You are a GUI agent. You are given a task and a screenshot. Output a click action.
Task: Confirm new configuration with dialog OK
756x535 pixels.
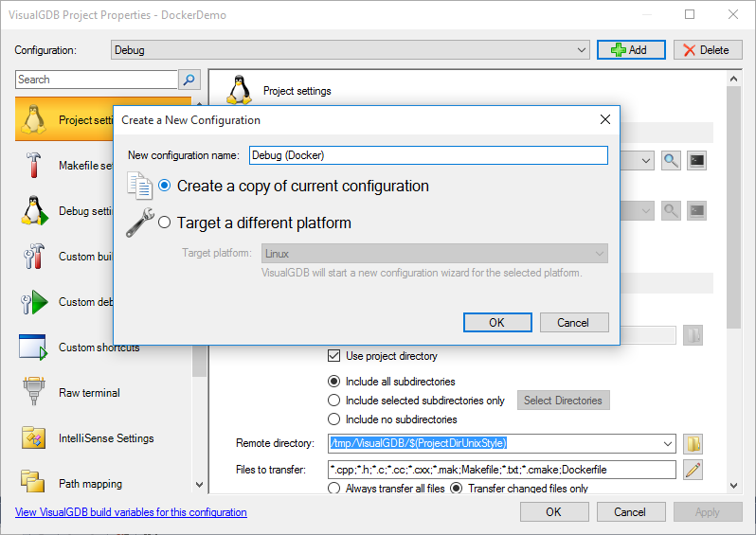(x=497, y=323)
